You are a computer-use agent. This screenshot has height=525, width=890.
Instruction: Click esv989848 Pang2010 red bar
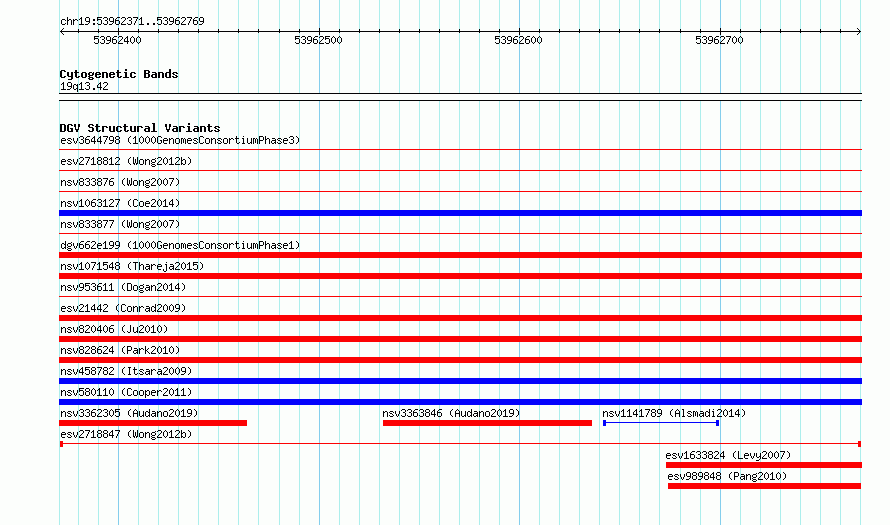coord(765,486)
